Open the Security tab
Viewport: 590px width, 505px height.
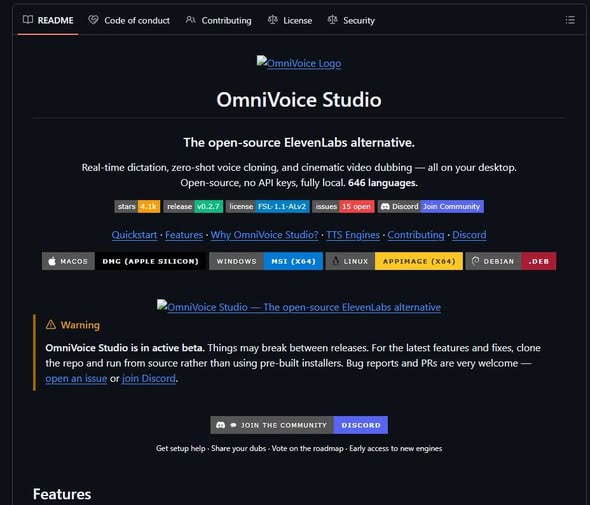[x=351, y=20]
